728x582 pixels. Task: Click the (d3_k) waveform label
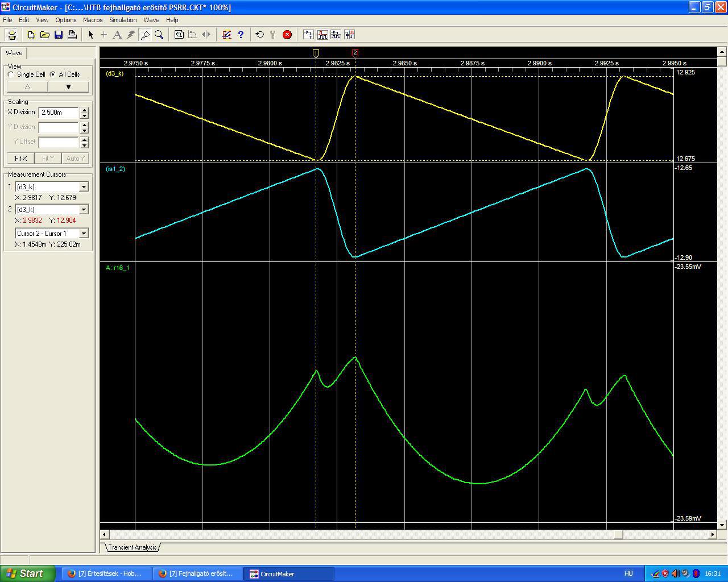[x=114, y=74]
